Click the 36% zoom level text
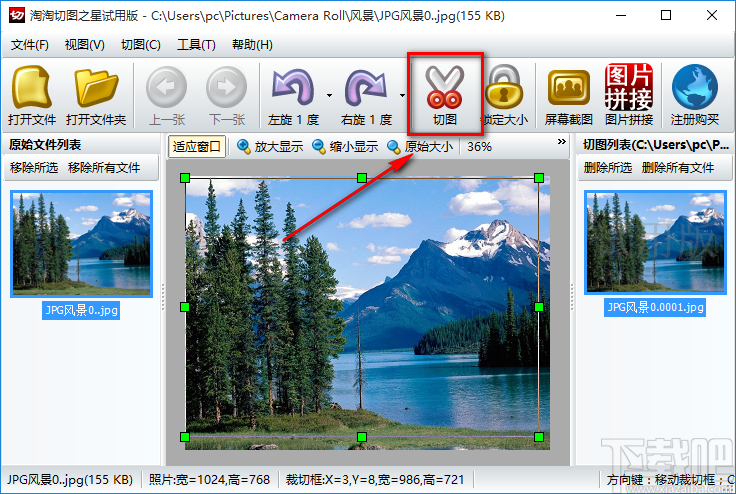736x494 pixels. point(479,147)
